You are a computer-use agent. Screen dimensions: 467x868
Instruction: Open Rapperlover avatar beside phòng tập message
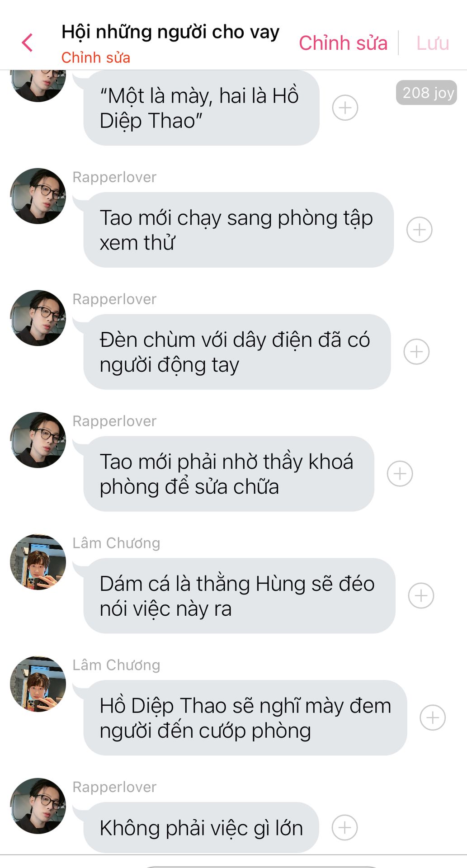point(38,196)
